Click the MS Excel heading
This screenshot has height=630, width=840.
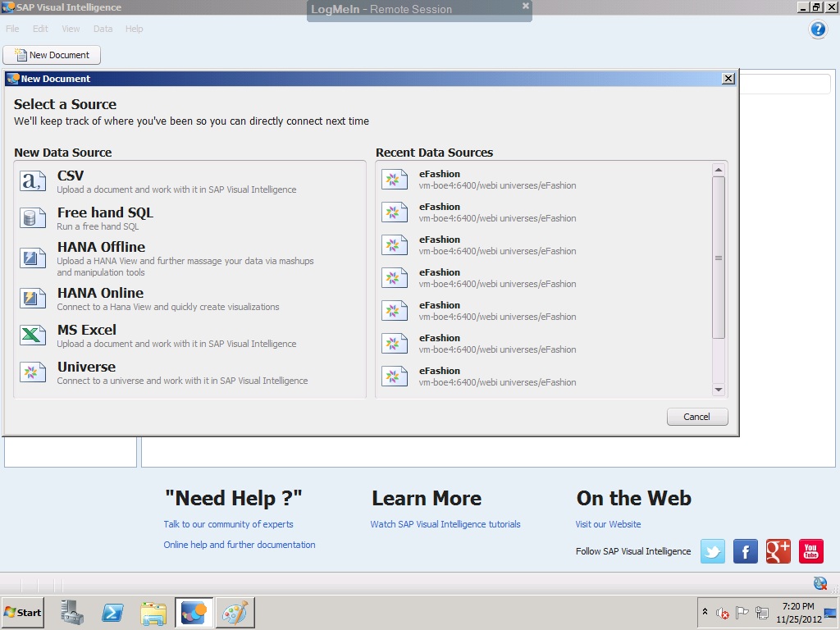[x=87, y=330]
